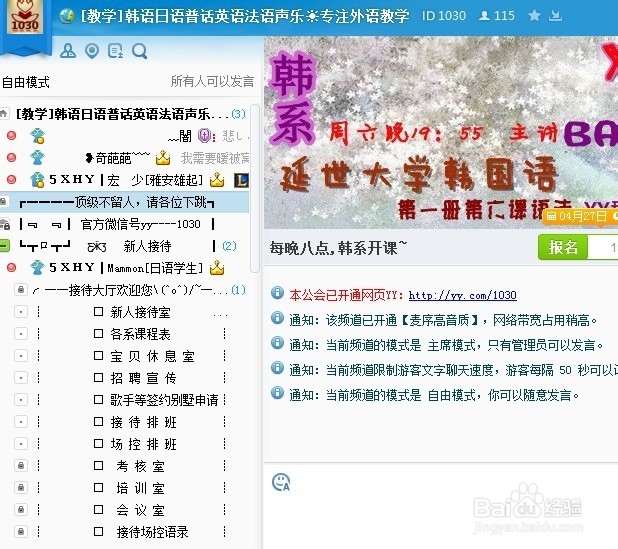
Task: Select user 奇葩葩~~~ in the list
Action: pyautogui.click(x=117, y=158)
